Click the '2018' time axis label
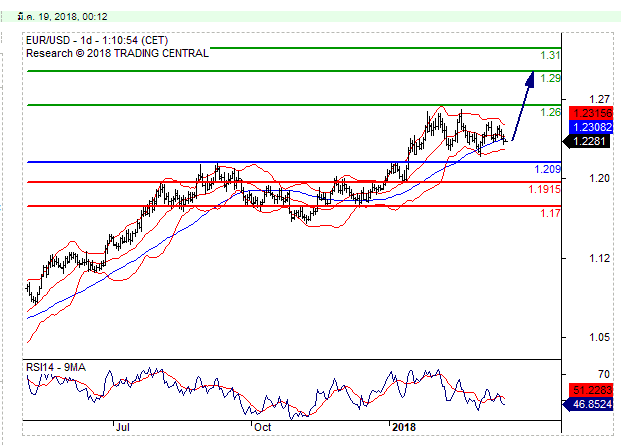The height and width of the screenshot is (447, 621). tap(404, 427)
